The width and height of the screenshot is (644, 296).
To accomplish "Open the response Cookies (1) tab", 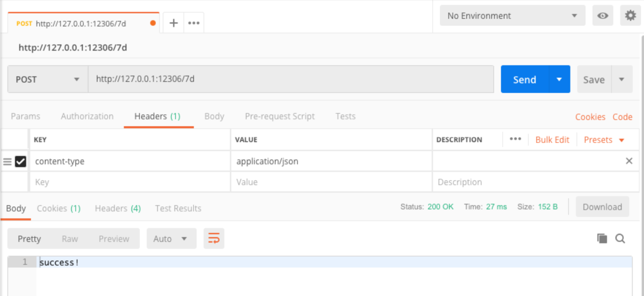I will pos(59,208).
